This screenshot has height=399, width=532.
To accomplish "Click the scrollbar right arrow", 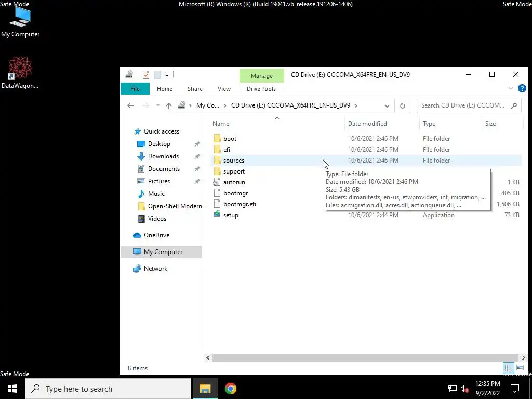I will 524,357.
